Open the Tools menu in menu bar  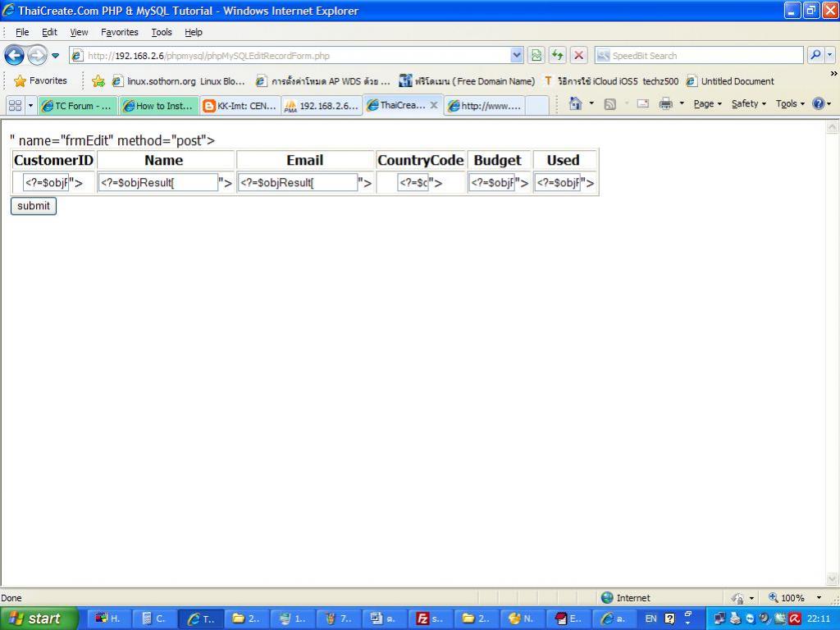[x=162, y=32]
